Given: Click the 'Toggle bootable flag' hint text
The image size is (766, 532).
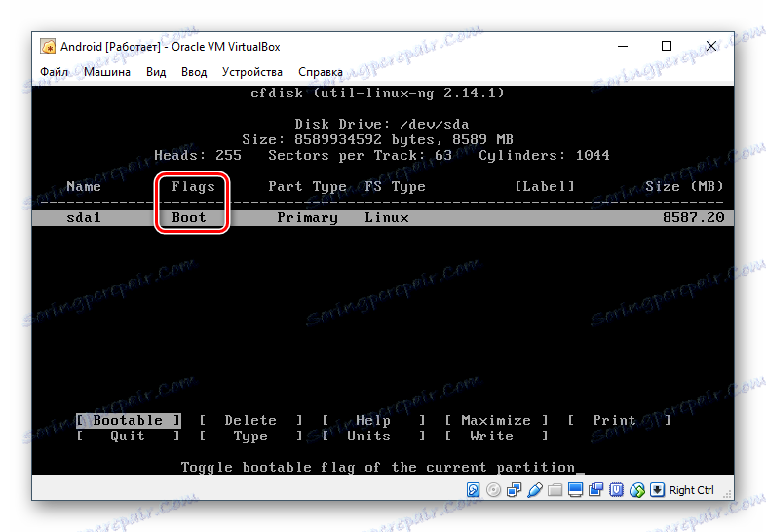Looking at the screenshot, I should (377, 468).
